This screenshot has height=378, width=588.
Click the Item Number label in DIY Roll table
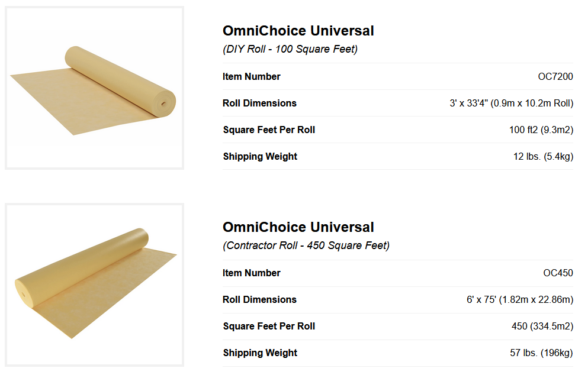(252, 76)
